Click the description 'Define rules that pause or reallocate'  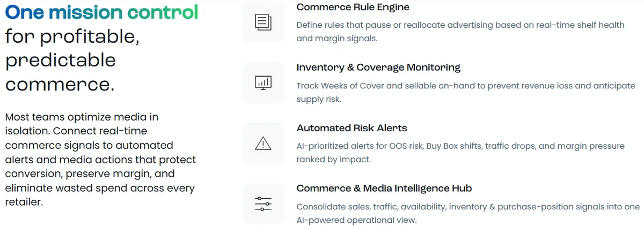point(460,32)
